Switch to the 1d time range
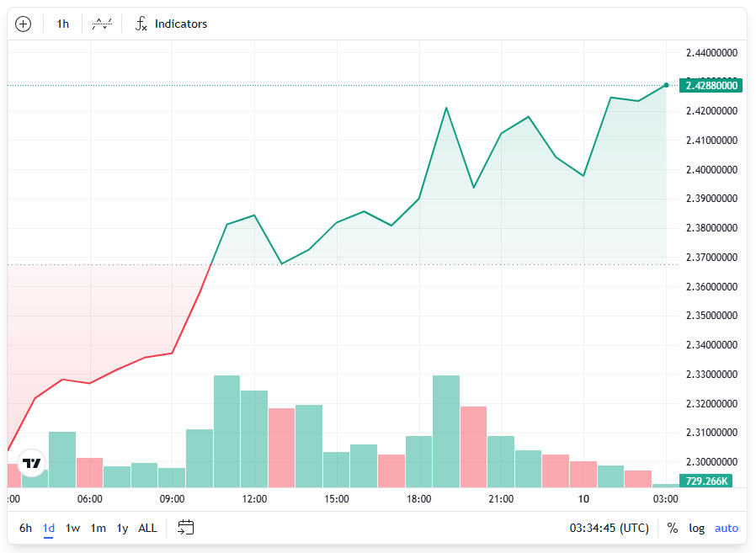Viewport: 756px width, 553px height. [49, 528]
